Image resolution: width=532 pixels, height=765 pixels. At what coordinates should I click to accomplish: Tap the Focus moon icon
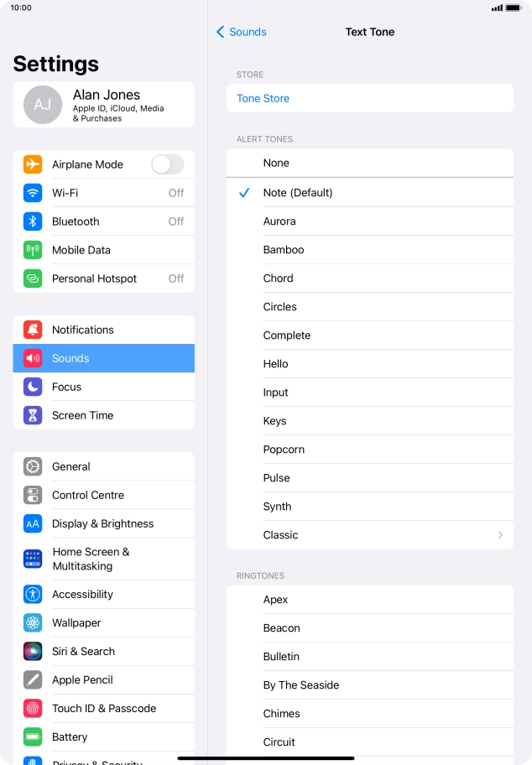(33, 387)
